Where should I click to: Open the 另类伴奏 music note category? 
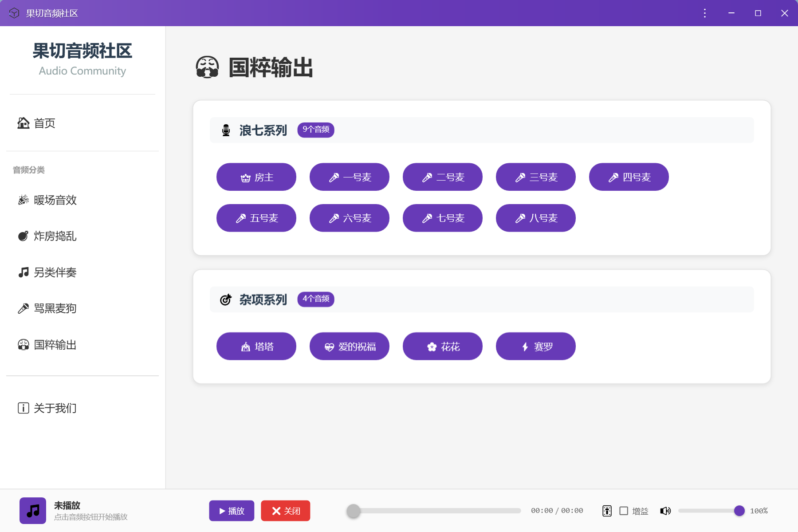54,272
